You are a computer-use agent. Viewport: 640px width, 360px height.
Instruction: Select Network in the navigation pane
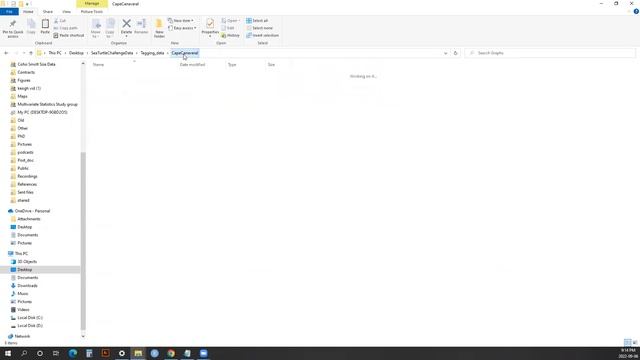coord(22,336)
